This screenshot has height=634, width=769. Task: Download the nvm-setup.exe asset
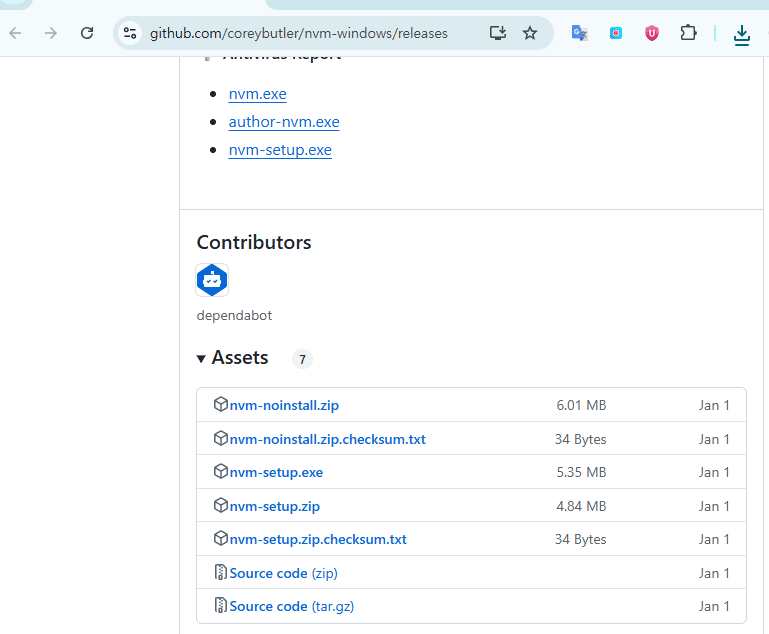point(276,473)
